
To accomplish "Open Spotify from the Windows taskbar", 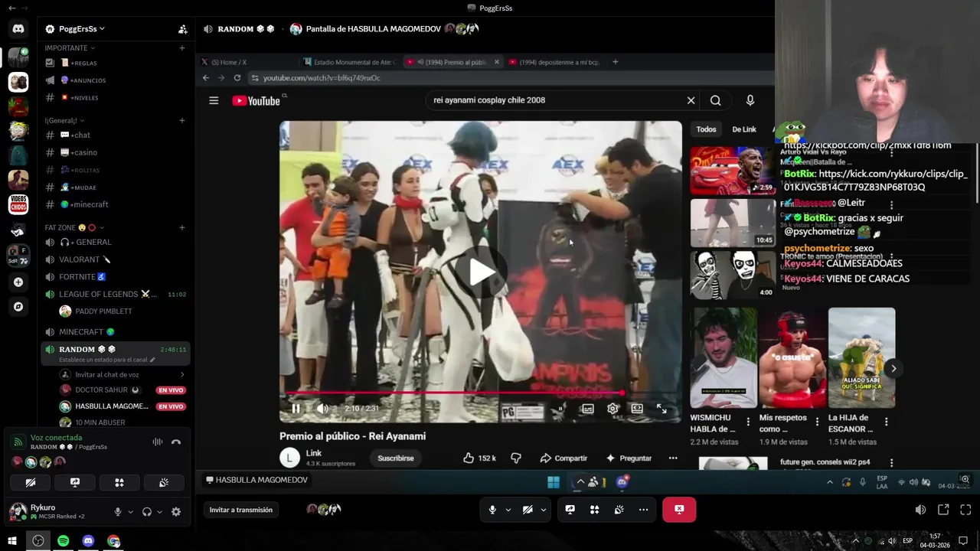I will pyautogui.click(x=63, y=541).
